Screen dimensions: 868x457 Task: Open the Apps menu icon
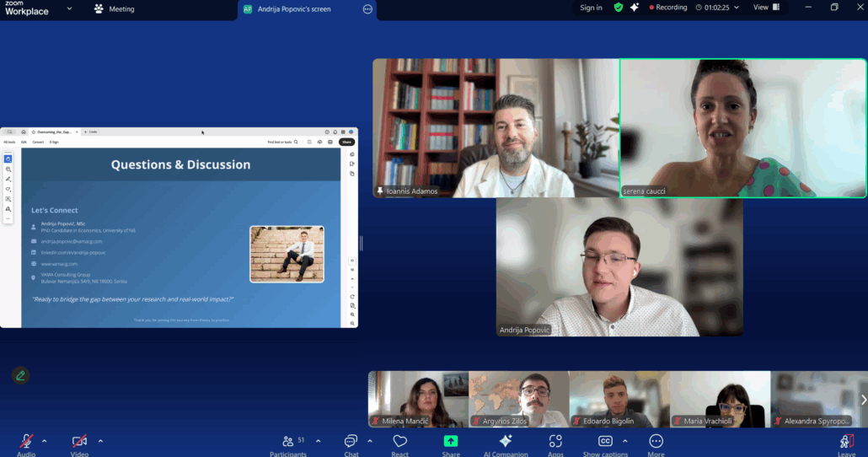(555, 441)
